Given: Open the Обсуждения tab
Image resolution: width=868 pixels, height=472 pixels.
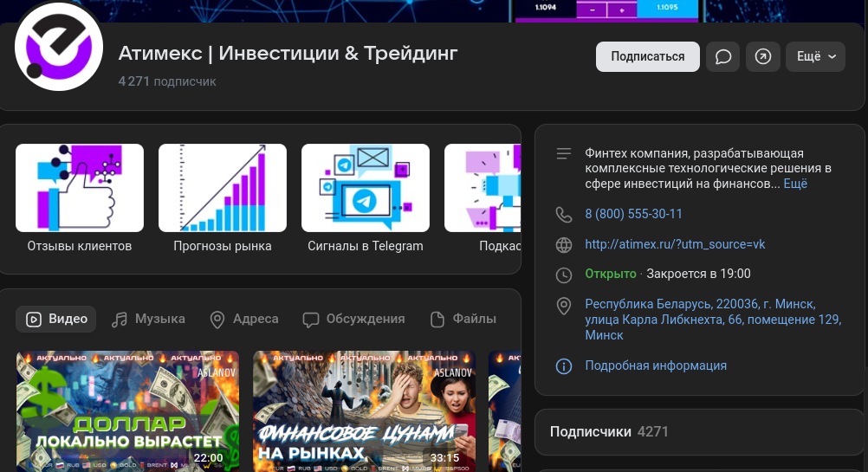Looking at the screenshot, I should click(x=353, y=320).
